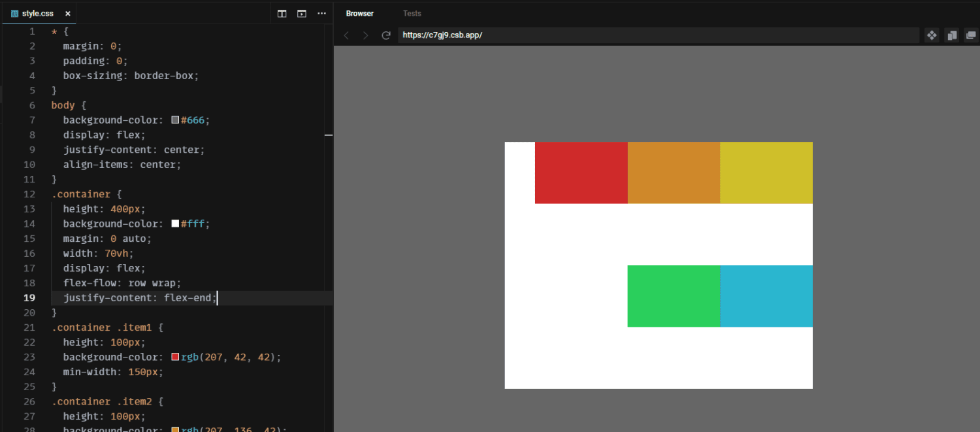
Task: Click the blue box in the preview
Action: click(766, 296)
